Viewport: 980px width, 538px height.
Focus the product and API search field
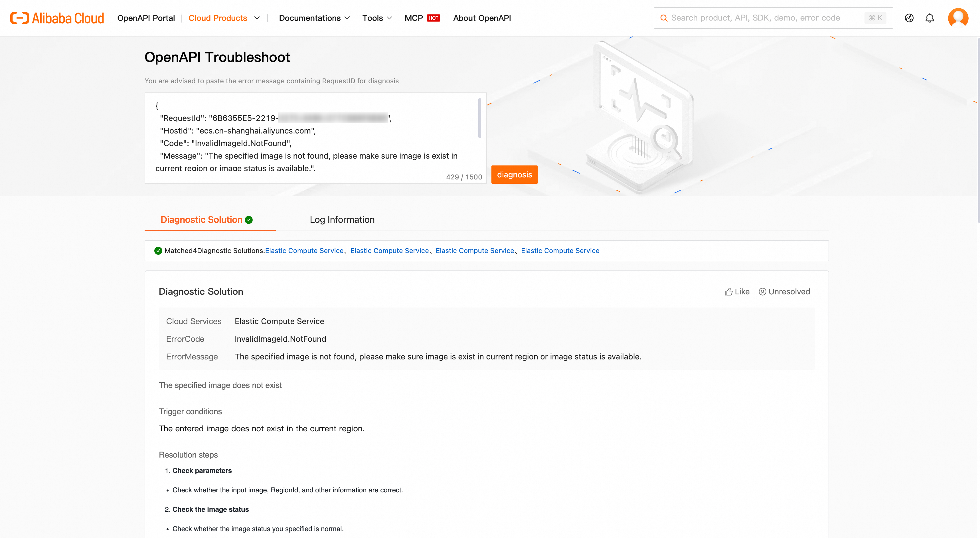pos(765,18)
